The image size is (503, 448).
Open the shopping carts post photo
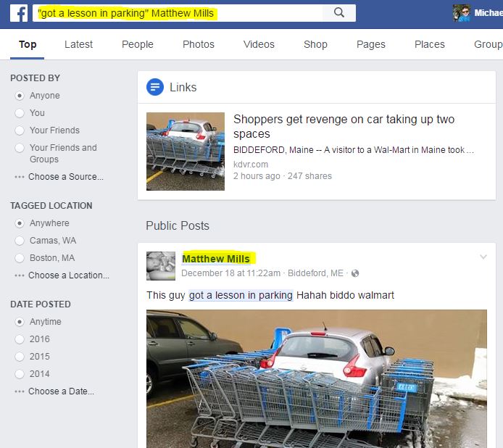point(317,378)
